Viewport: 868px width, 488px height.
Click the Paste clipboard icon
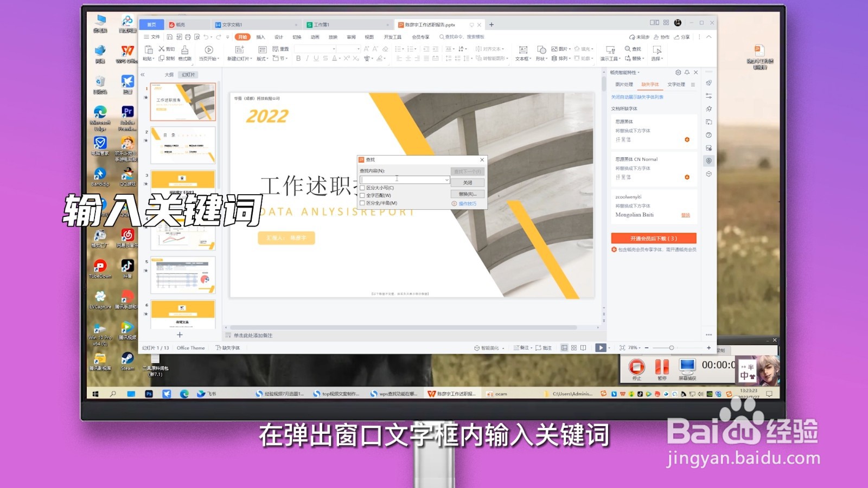click(x=149, y=49)
